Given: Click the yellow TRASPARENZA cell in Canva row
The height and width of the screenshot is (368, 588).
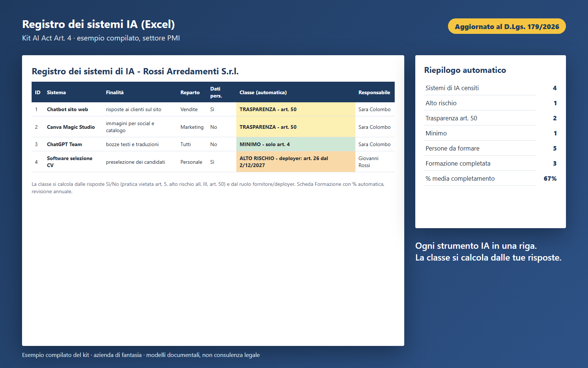Looking at the screenshot, I should point(296,127).
